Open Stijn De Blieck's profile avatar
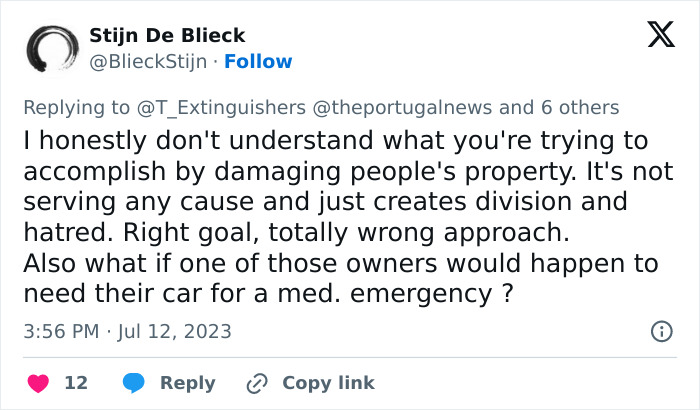700x410 pixels. 50,50
